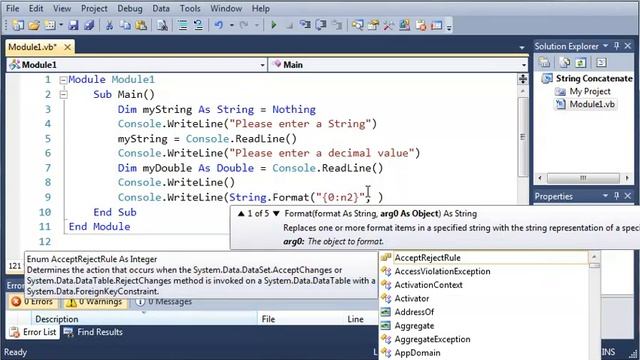Open the View menu
The height and width of the screenshot is (360, 640).
pos(62,8)
